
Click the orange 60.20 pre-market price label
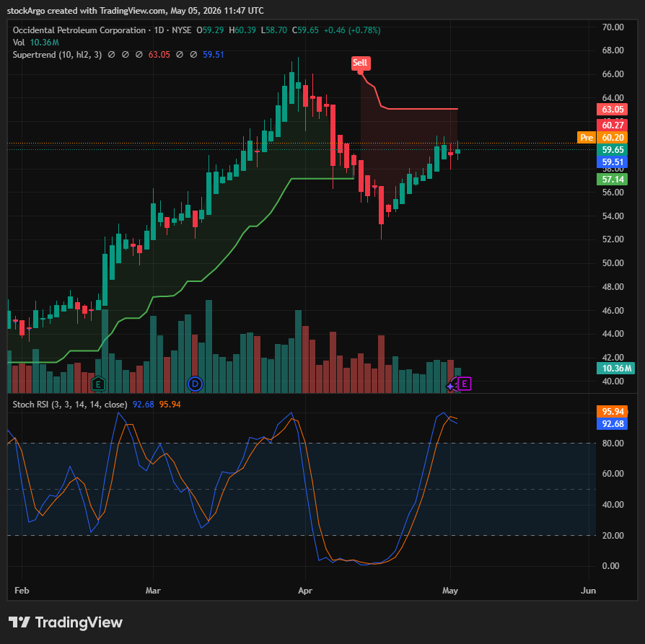(612, 137)
